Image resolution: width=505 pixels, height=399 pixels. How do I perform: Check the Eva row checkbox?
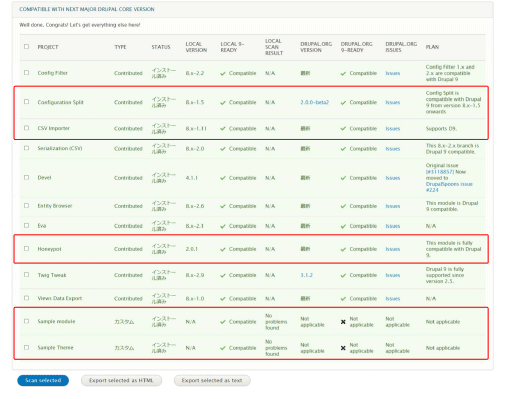(x=26, y=225)
